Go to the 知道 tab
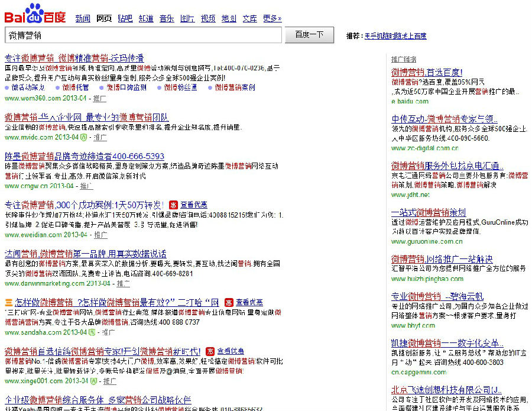 [x=146, y=18]
